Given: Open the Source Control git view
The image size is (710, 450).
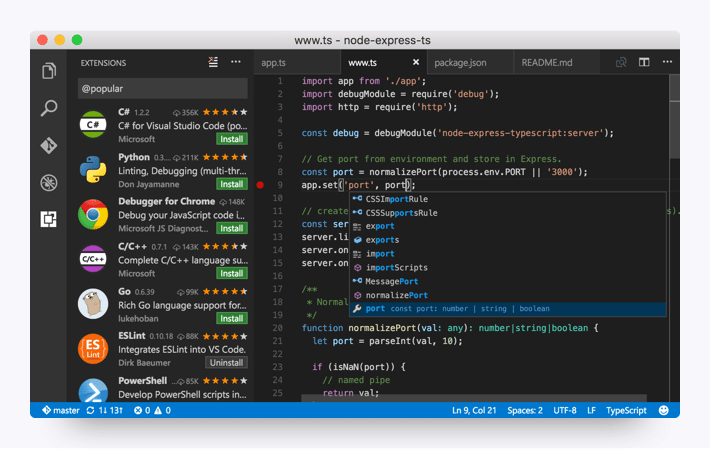Looking at the screenshot, I should coord(49,145).
